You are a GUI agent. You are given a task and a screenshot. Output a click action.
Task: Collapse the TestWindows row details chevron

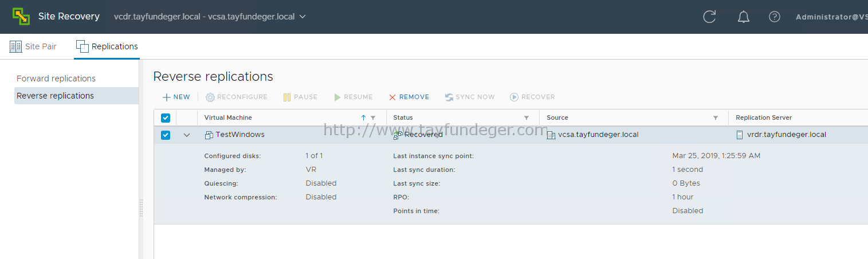coord(187,135)
